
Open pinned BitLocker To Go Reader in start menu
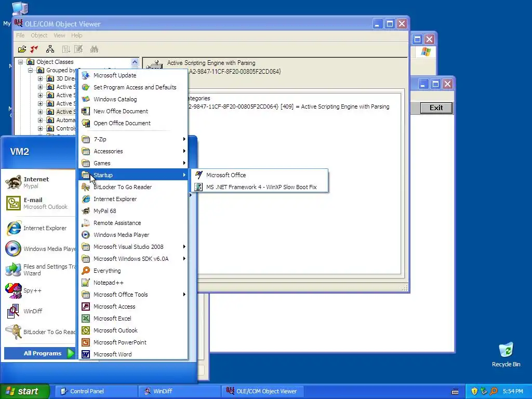39,332
